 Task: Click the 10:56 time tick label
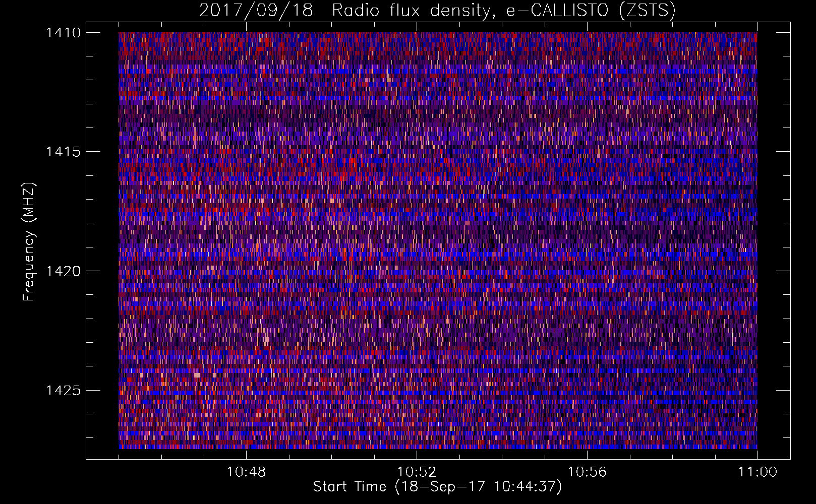coord(587,472)
